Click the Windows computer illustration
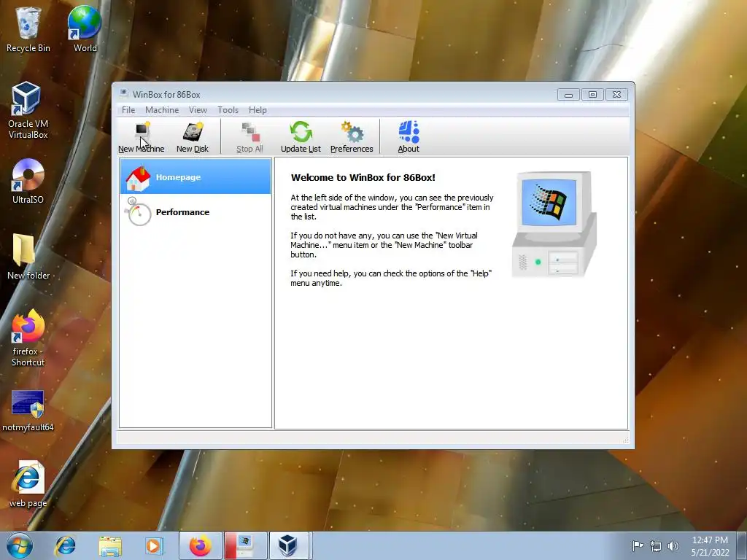This screenshot has height=560, width=747. pos(554,224)
